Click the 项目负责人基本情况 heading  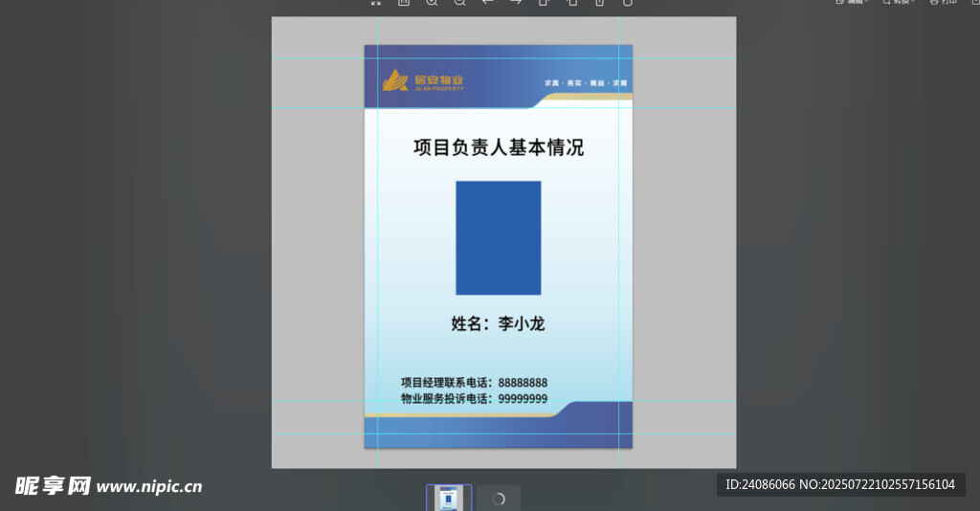pos(498,147)
